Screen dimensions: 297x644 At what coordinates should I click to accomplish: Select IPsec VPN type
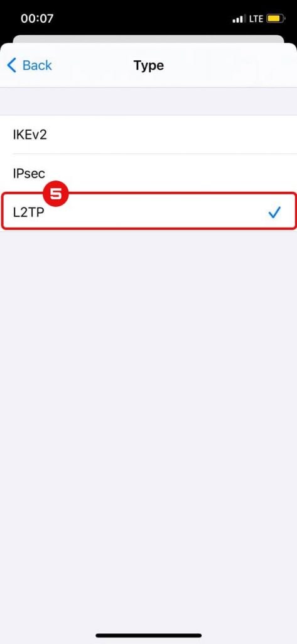[148, 174]
